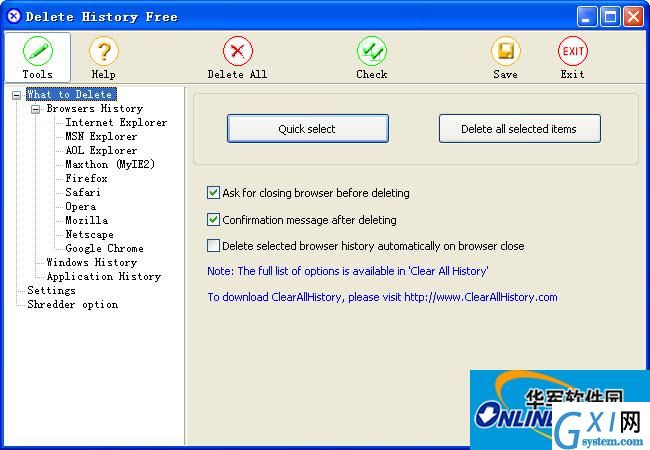Collapse the What to Delete tree node
This screenshot has height=450, width=650.
point(16,95)
